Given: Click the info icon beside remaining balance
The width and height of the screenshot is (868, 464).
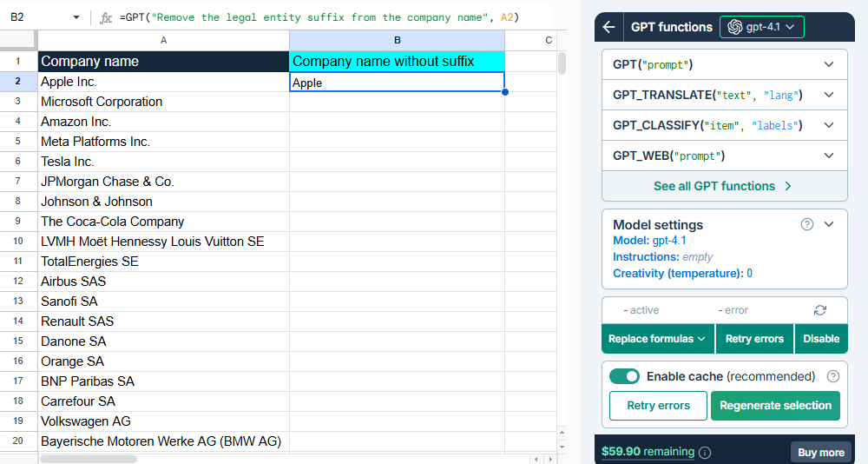Looking at the screenshot, I should 705,452.
